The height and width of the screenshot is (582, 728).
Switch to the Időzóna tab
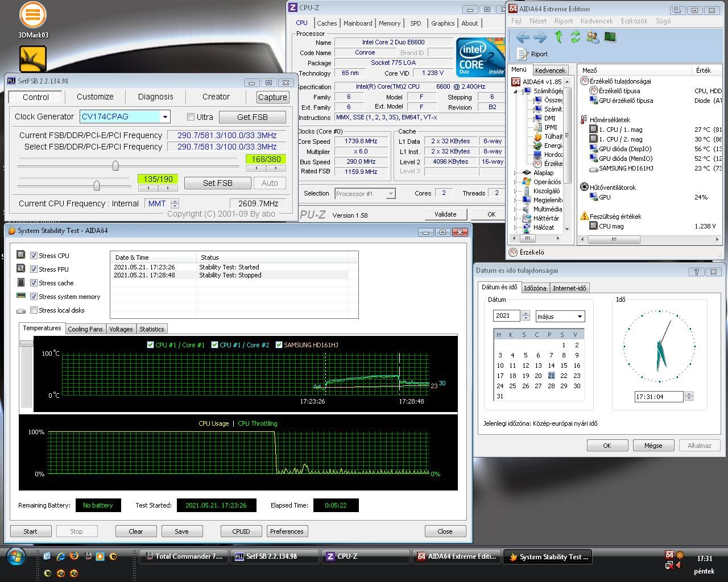535,288
